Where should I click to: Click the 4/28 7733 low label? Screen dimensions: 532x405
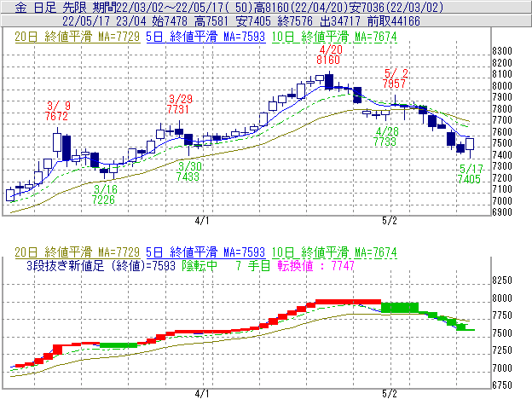(385, 136)
